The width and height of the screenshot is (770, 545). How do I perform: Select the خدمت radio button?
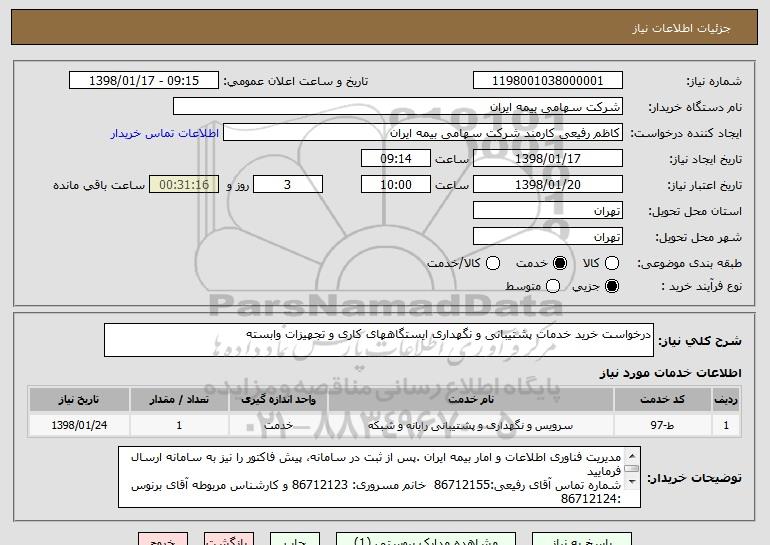pos(560,263)
